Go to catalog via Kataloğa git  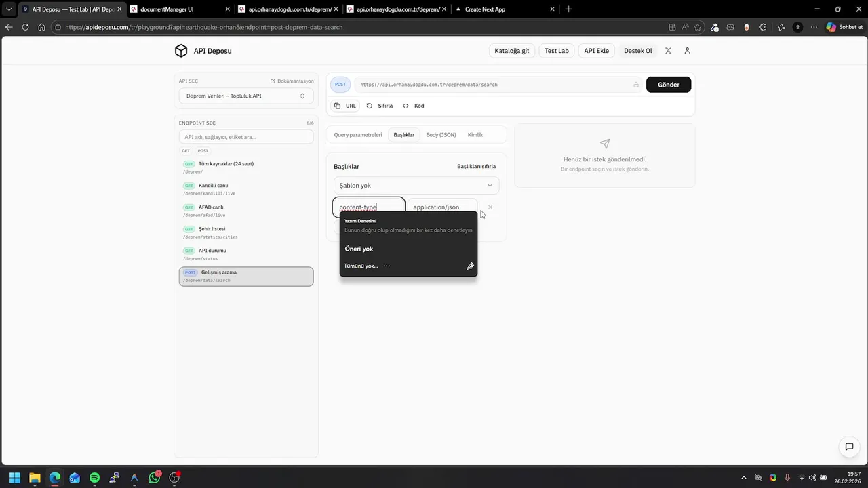click(512, 51)
